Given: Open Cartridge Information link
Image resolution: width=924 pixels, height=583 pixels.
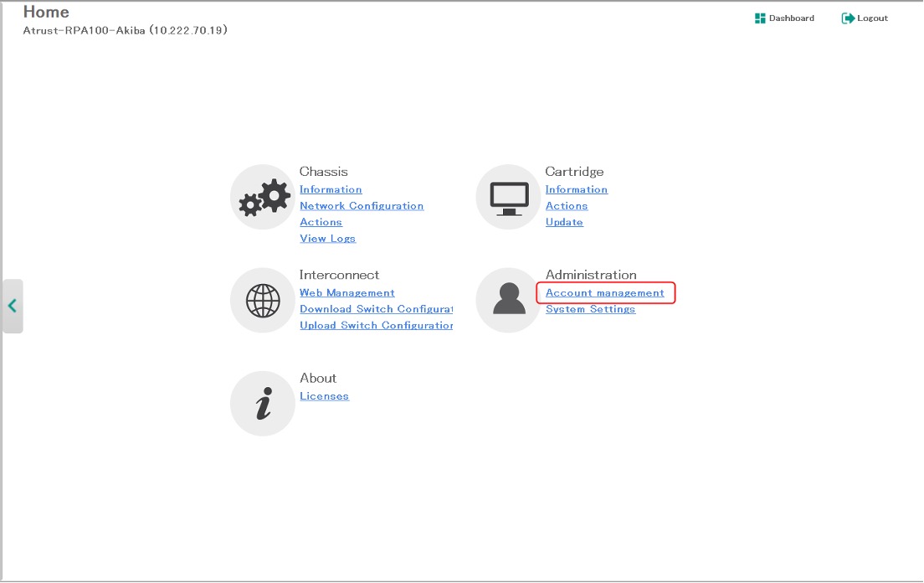Looking at the screenshot, I should pos(576,190).
